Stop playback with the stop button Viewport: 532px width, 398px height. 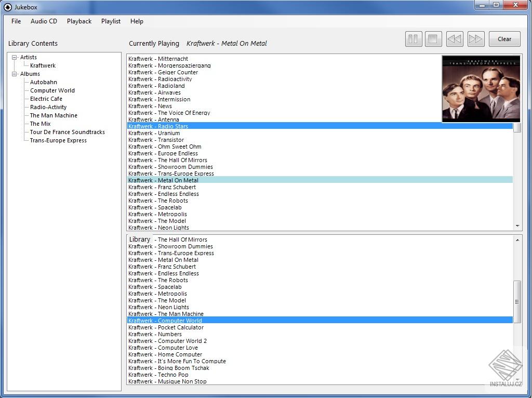[x=433, y=39]
